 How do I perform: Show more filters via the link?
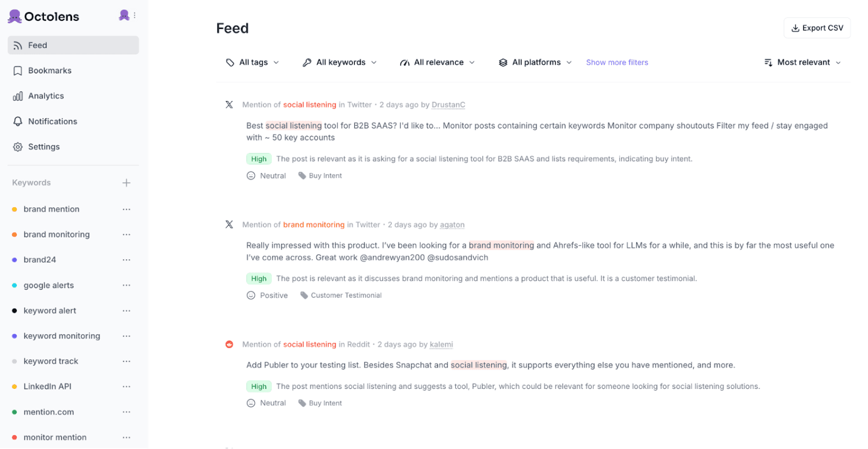[617, 62]
